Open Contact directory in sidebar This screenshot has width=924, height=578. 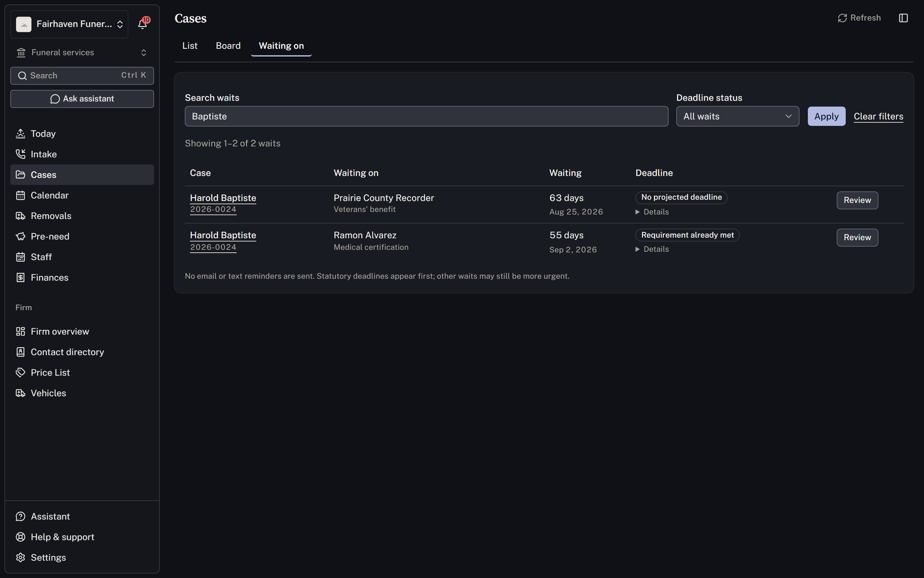click(82, 352)
